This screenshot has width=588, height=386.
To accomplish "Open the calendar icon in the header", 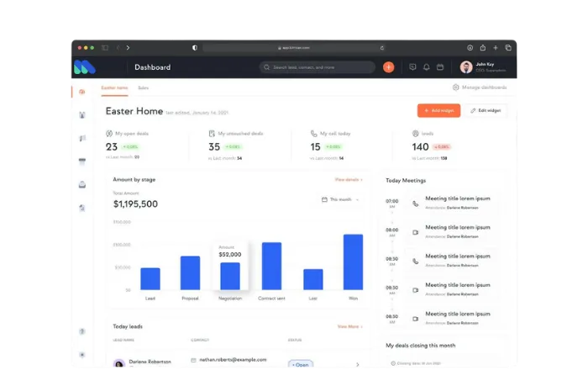I will [x=439, y=67].
